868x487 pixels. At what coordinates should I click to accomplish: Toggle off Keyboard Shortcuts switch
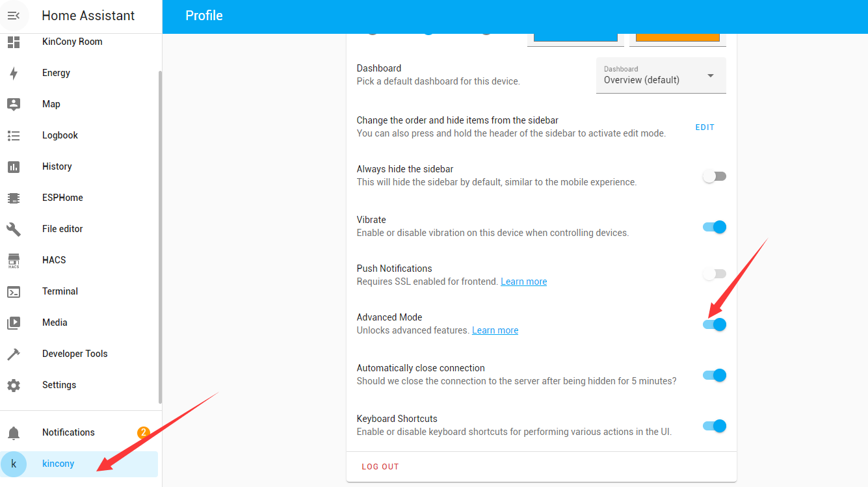click(715, 426)
